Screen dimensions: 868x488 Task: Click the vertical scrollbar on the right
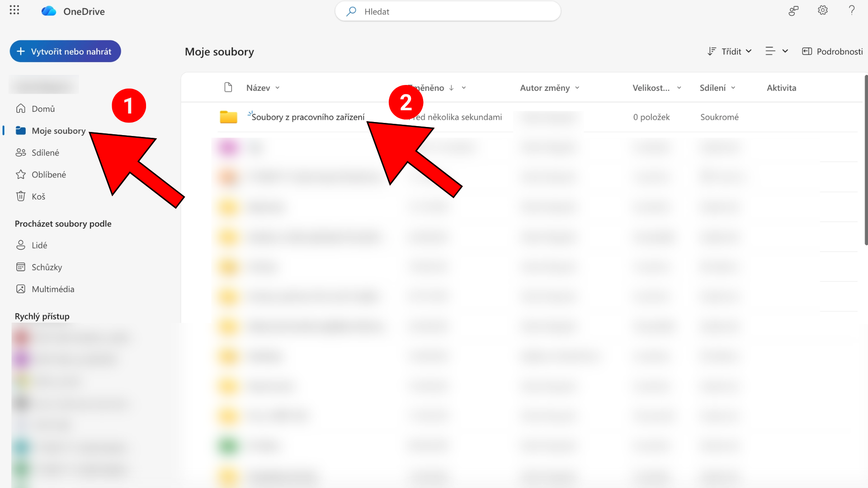pyautogui.click(x=866, y=160)
